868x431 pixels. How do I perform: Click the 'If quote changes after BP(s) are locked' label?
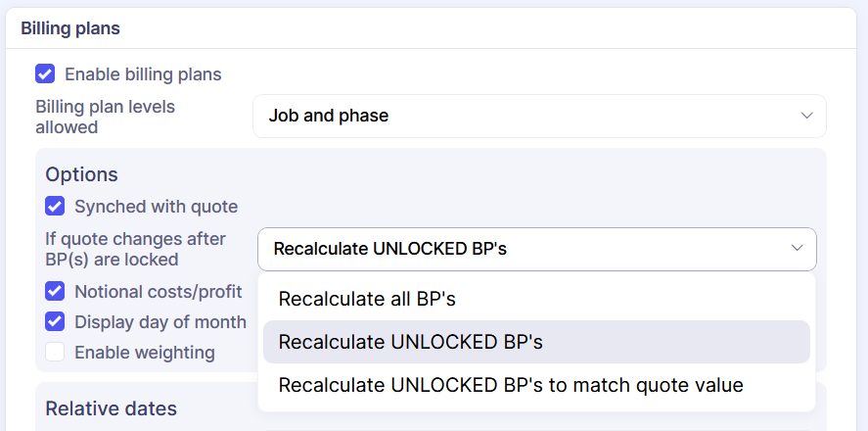point(135,249)
